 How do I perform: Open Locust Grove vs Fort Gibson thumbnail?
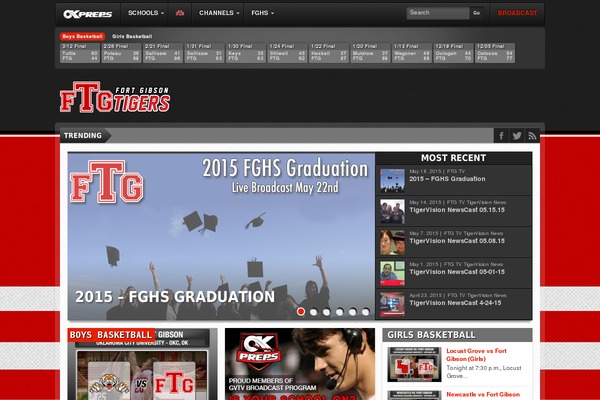[x=414, y=364]
